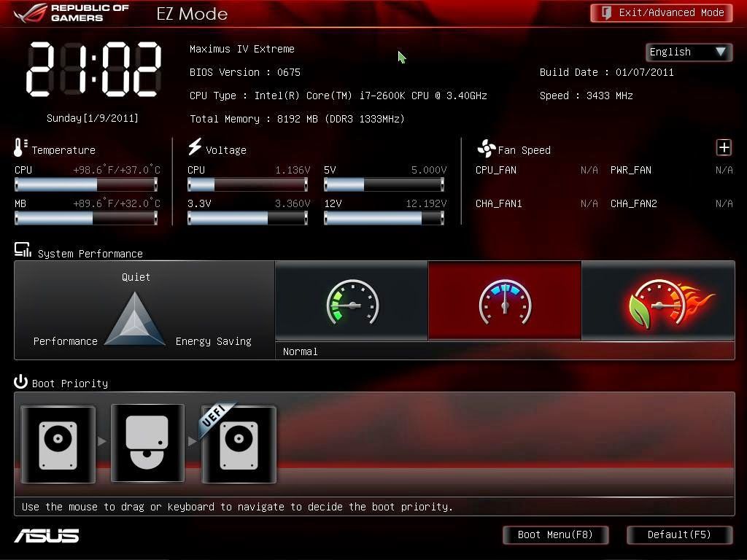Click the CPU temperature bar
The width and height of the screenshot is (747, 560).
[85, 184]
